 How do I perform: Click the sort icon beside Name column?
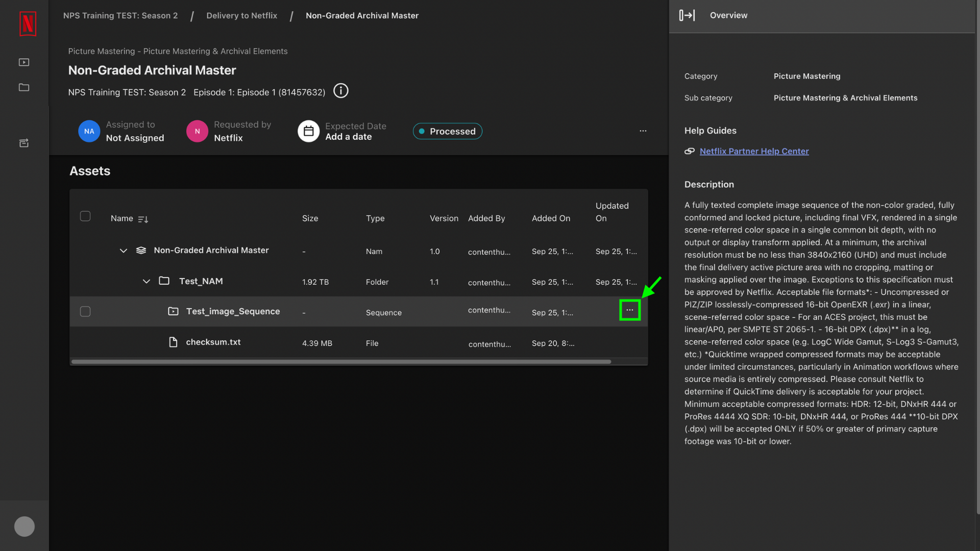[143, 219]
